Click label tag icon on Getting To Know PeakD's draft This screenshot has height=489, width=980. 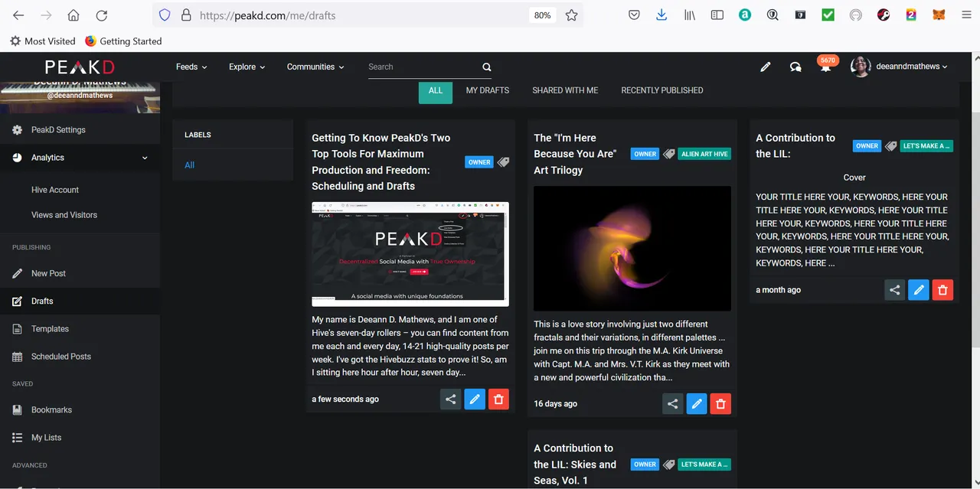pyautogui.click(x=503, y=162)
